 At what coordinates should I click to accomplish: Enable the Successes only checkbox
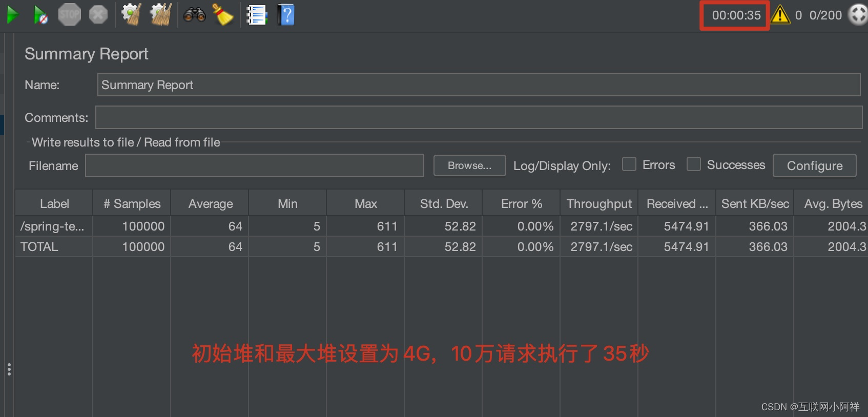(x=693, y=164)
